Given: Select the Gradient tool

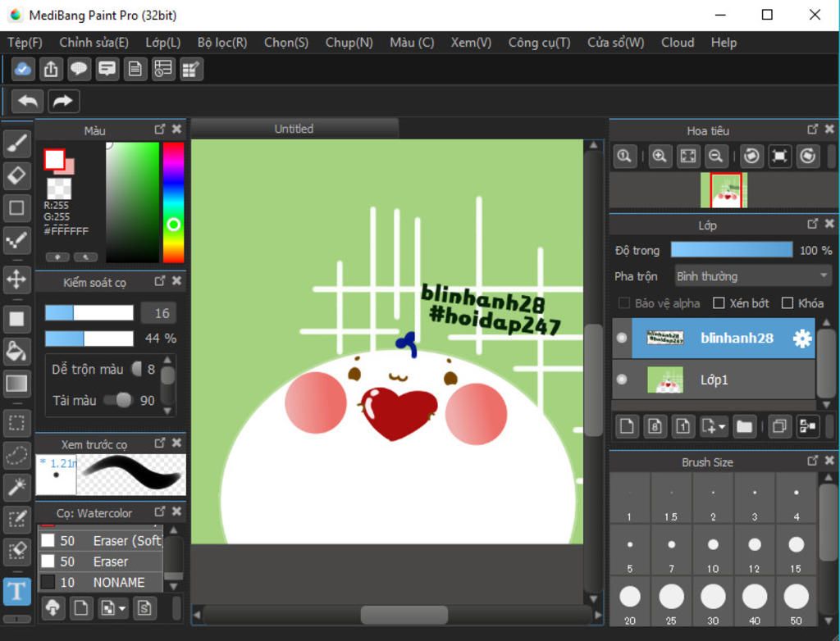Looking at the screenshot, I should (x=17, y=384).
